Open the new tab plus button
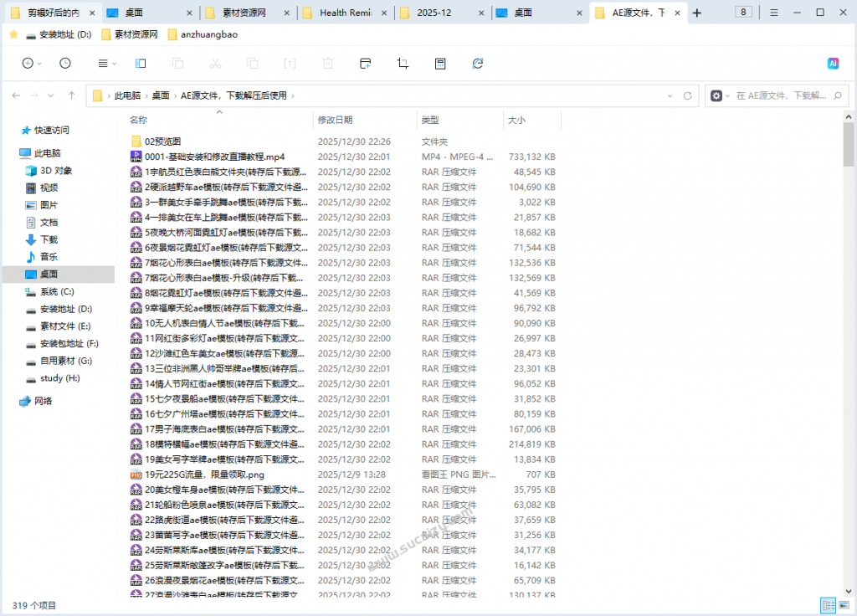Image resolution: width=857 pixels, height=616 pixels. [697, 13]
